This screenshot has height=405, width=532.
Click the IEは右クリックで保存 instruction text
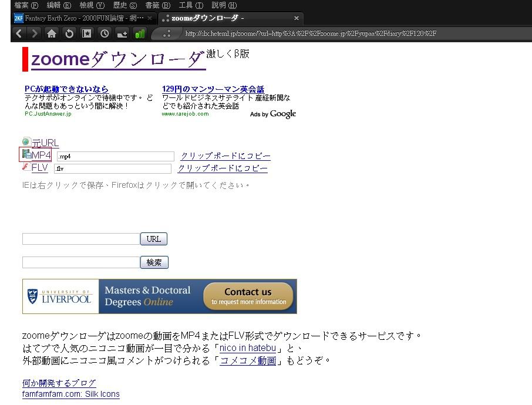[136, 185]
